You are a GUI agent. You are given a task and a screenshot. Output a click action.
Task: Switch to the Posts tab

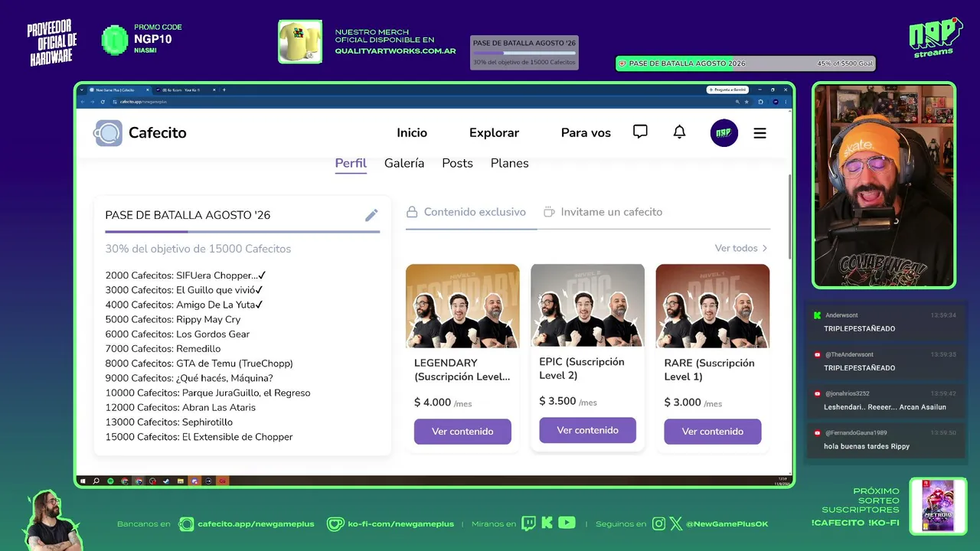pyautogui.click(x=457, y=163)
